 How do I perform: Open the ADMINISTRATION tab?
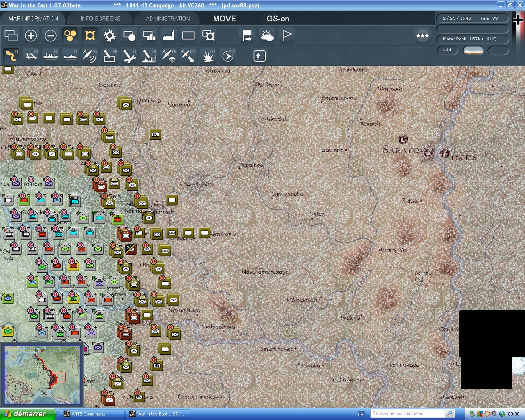coord(168,18)
